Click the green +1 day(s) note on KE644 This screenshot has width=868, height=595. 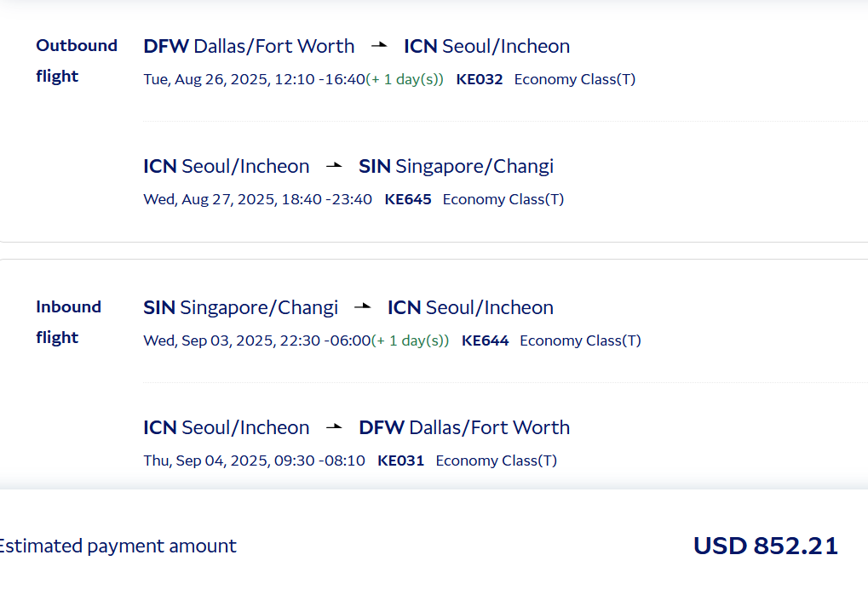tap(411, 340)
